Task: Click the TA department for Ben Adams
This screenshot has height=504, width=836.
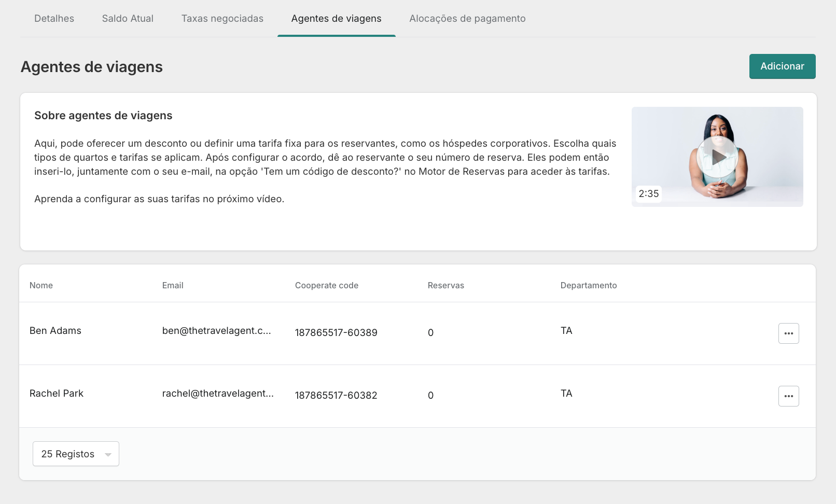Action: tap(566, 331)
